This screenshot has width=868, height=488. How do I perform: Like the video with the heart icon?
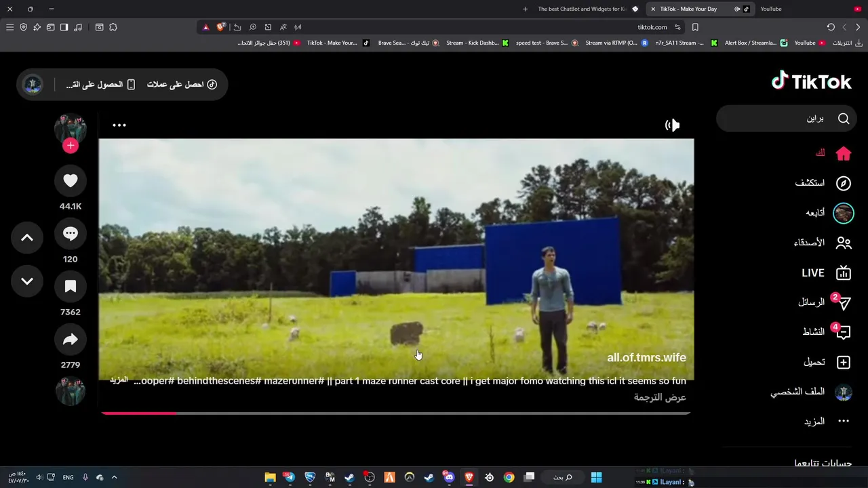(x=71, y=181)
